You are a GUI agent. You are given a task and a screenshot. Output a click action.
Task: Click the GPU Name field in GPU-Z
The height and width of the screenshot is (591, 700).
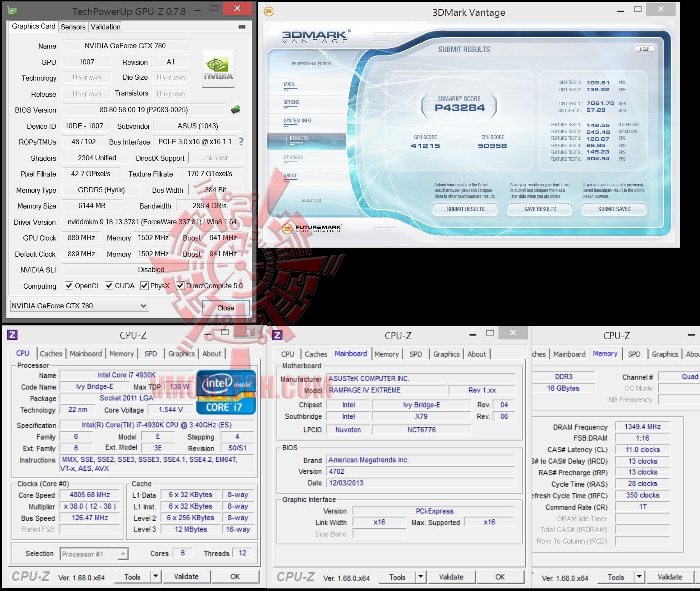[126, 46]
